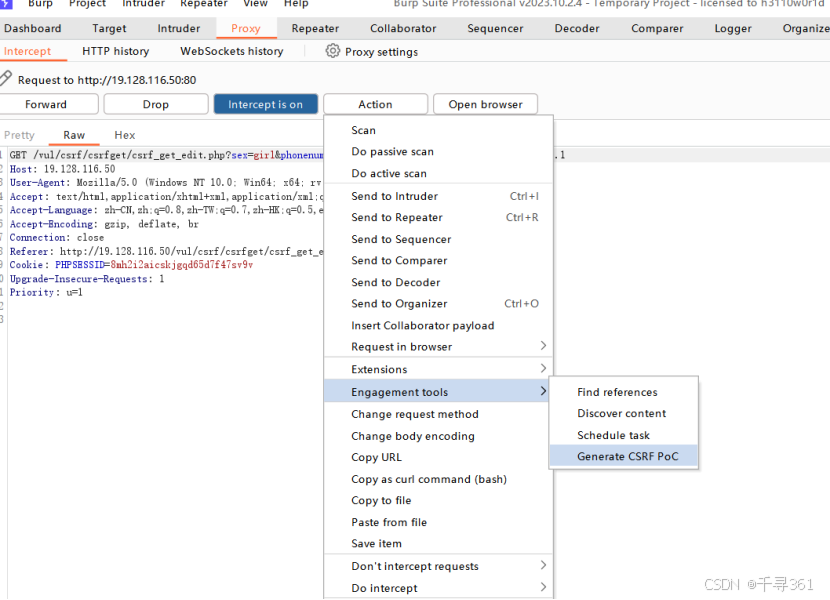Image resolution: width=830 pixels, height=600 pixels.
Task: Select the Raw view tab
Action: [x=74, y=135]
